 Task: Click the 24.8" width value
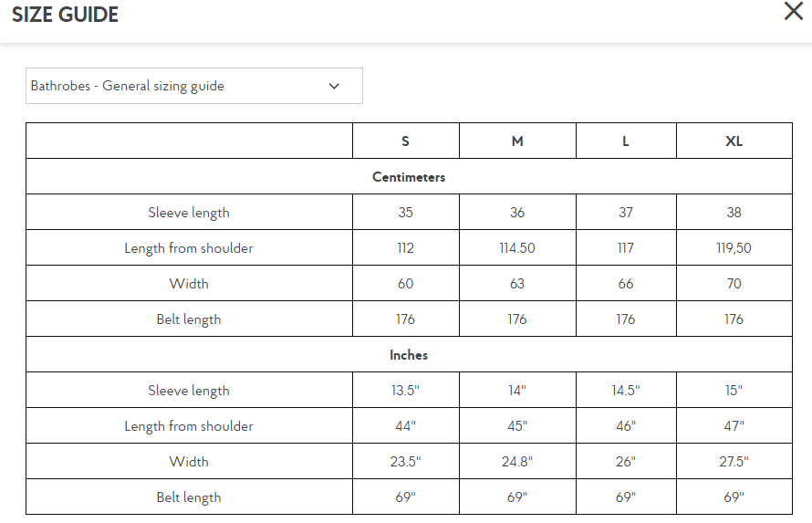[x=517, y=461]
